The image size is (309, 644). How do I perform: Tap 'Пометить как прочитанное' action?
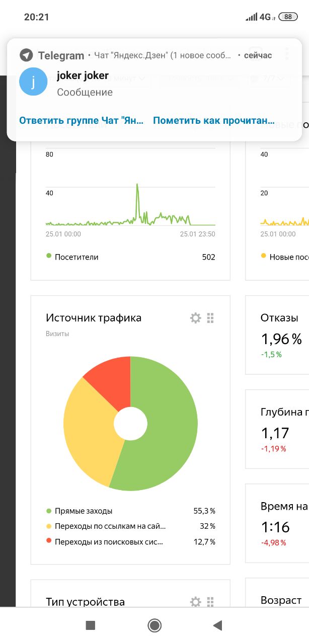click(x=214, y=121)
